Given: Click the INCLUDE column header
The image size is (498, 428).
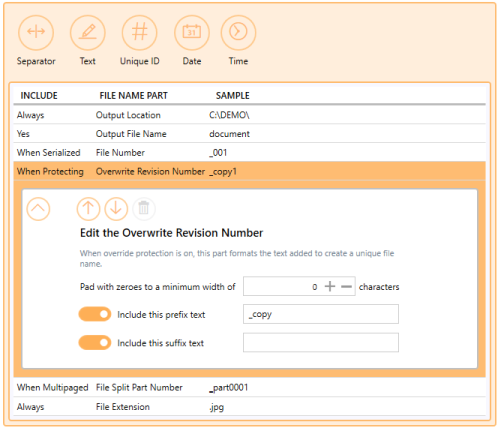Looking at the screenshot, I should click(x=39, y=96).
